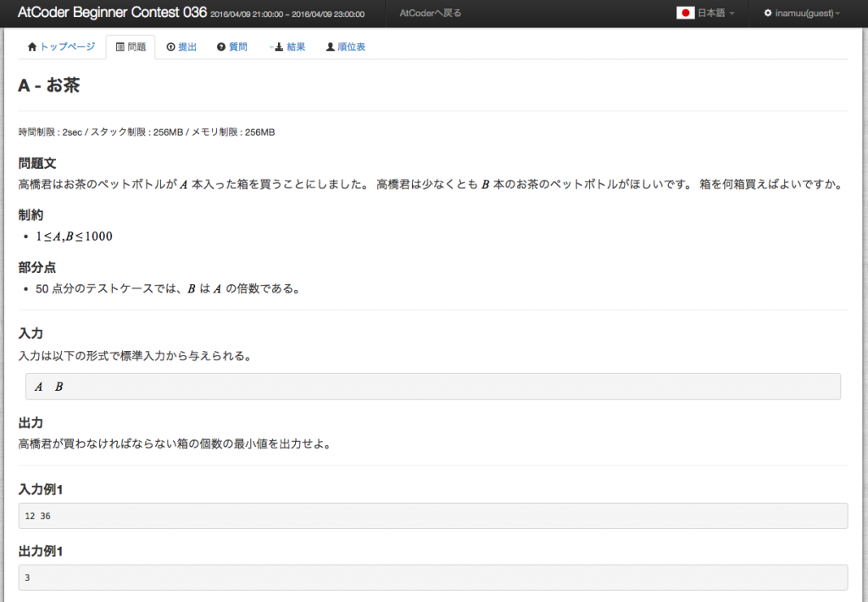This screenshot has height=602, width=868.
Task: Click the 問題文 section heading
Action: click(x=37, y=164)
